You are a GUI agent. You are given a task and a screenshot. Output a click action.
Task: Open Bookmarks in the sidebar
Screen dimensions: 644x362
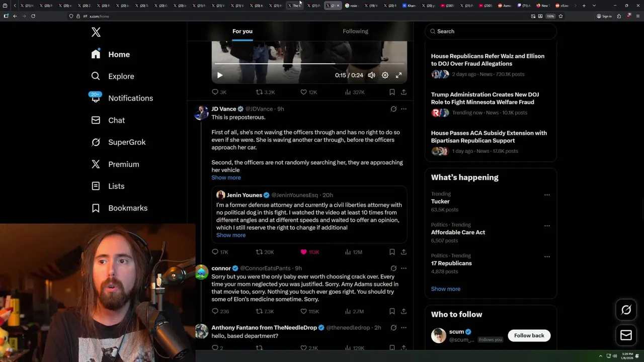point(120,208)
